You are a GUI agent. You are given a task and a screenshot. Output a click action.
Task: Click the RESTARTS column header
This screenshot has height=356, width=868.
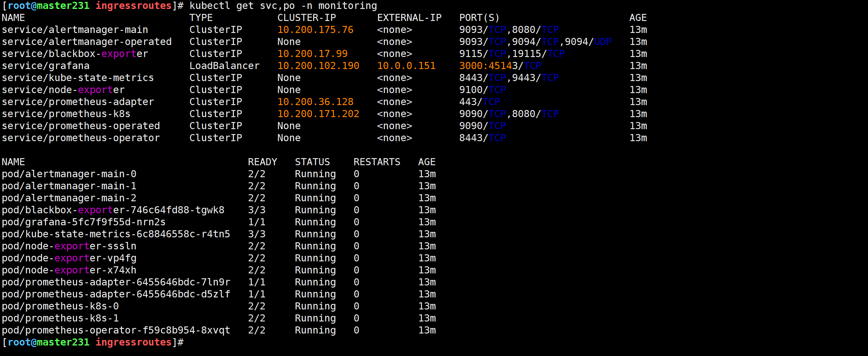(x=377, y=162)
